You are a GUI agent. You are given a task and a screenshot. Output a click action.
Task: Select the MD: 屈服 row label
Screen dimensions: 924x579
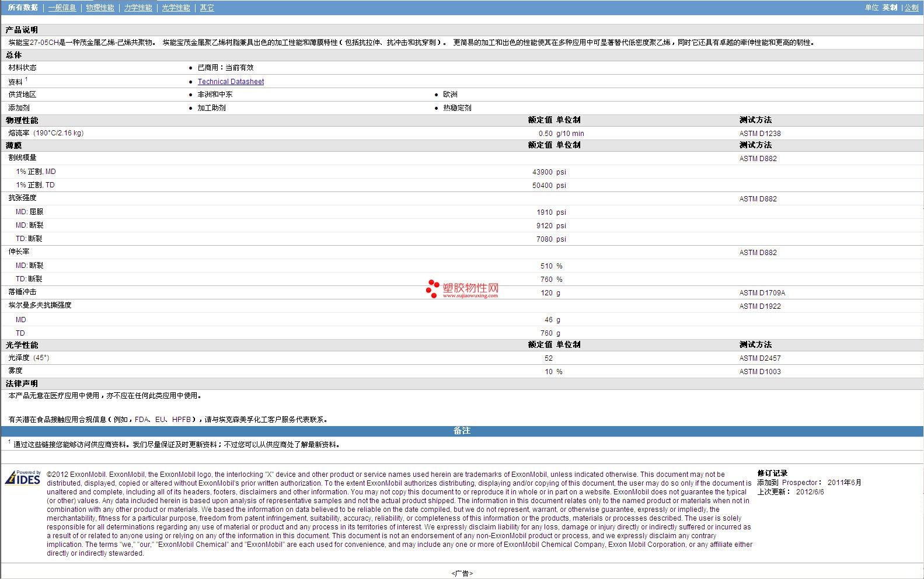point(29,212)
